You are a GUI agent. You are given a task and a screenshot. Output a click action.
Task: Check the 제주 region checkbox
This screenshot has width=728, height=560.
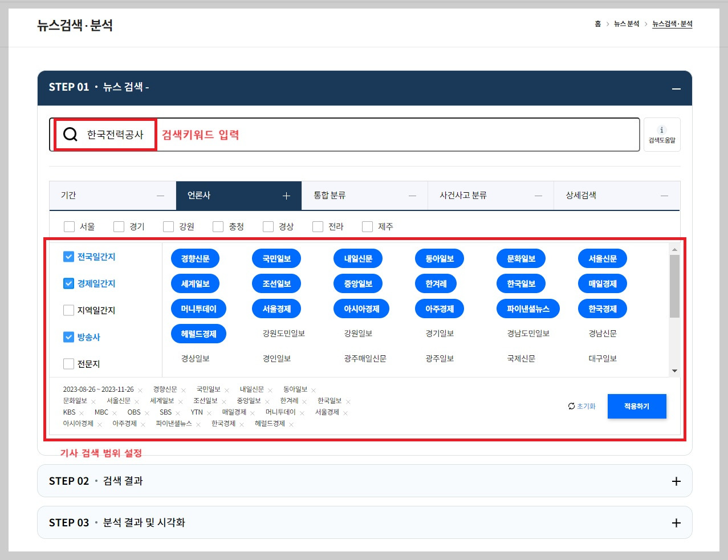click(368, 227)
